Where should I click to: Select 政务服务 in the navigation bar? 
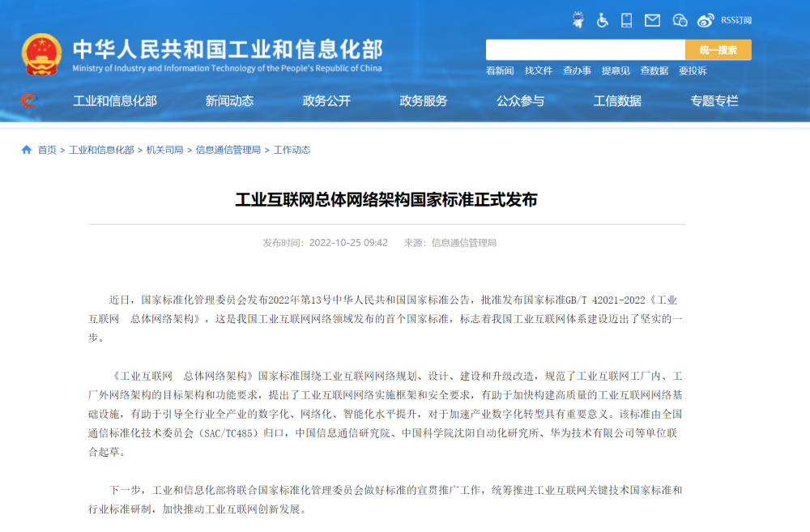pyautogui.click(x=424, y=101)
